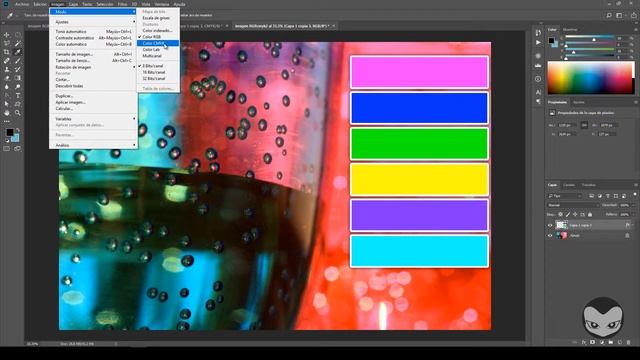Click the Capa 1 copia 3 layer thumbnail

(561, 225)
